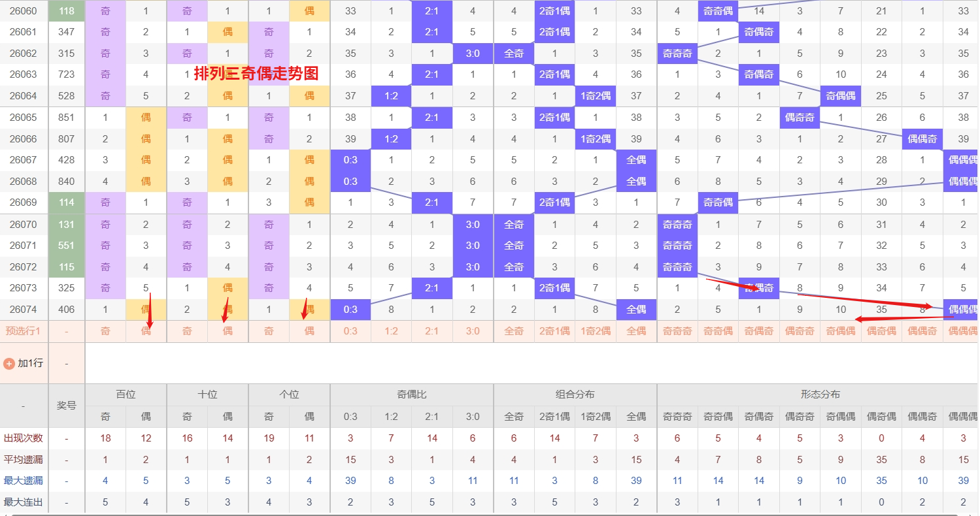Click the 奖号 header cell

tap(67, 406)
